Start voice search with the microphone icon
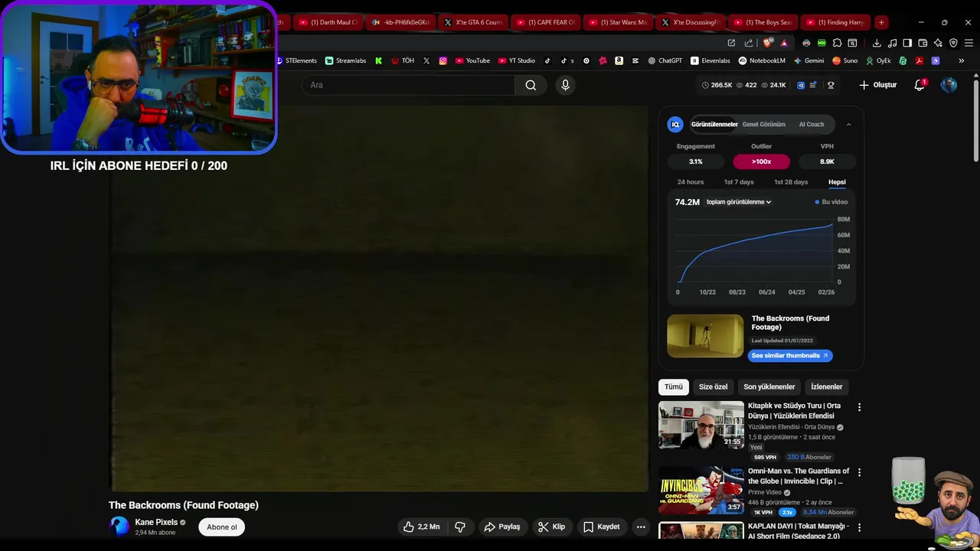Screen dimensions: 980x551 point(565,85)
